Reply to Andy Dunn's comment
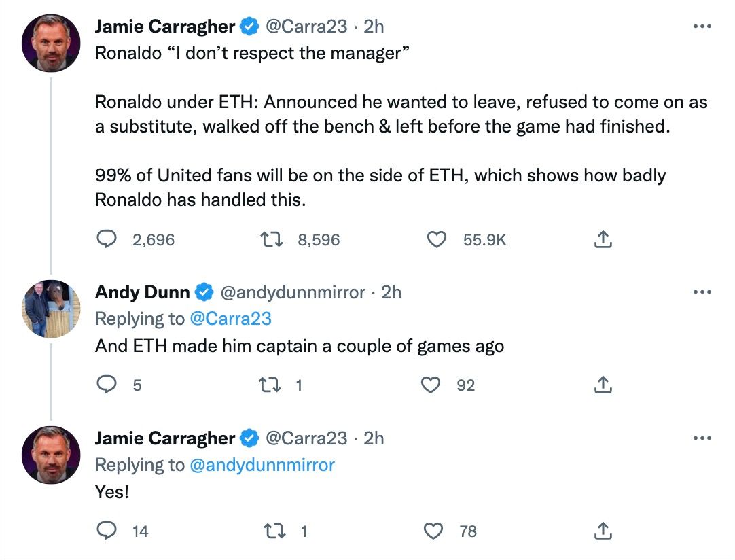The height and width of the screenshot is (560, 735). click(107, 385)
